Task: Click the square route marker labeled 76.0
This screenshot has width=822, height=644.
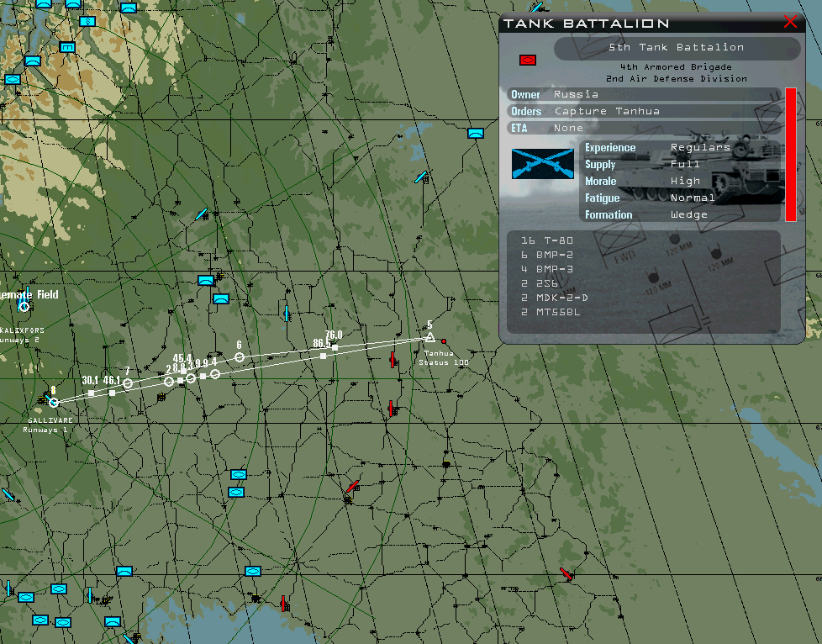Action: click(335, 347)
